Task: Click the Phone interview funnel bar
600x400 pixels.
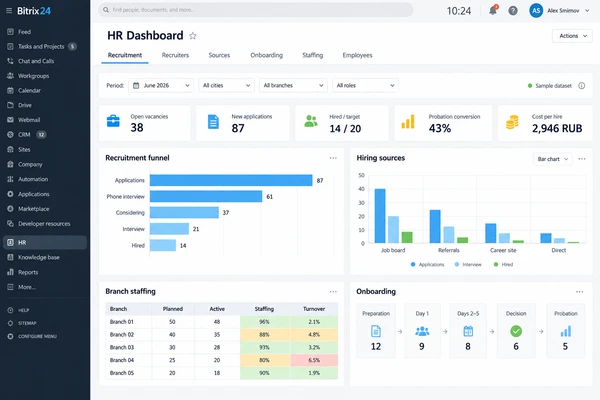Action: (206, 196)
